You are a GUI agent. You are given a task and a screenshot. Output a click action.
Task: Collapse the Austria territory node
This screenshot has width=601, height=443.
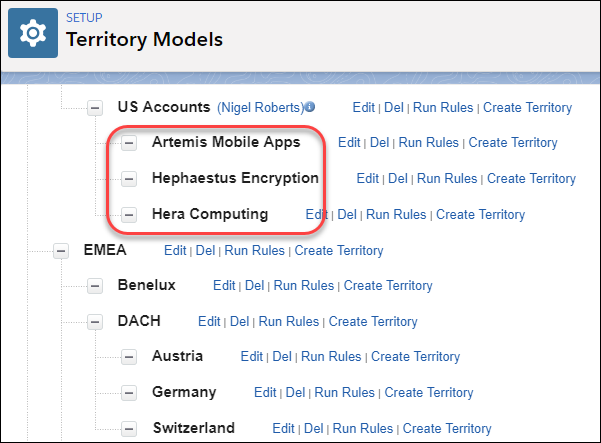point(129,357)
